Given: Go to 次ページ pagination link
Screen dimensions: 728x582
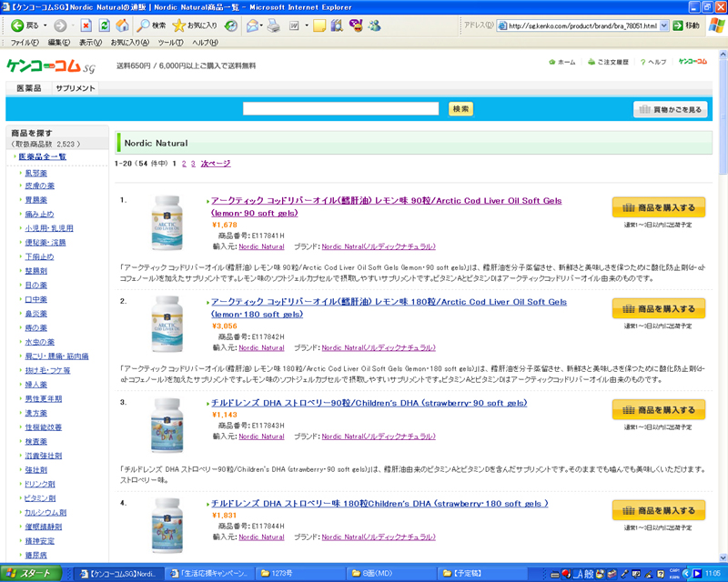Looking at the screenshot, I should coord(216,163).
